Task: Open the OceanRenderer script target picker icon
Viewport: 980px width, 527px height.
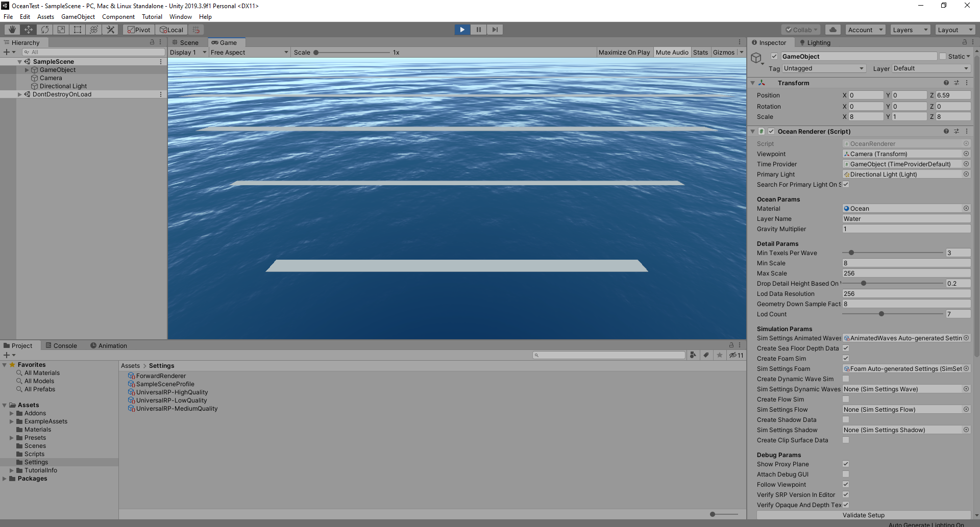Action: pyautogui.click(x=966, y=143)
